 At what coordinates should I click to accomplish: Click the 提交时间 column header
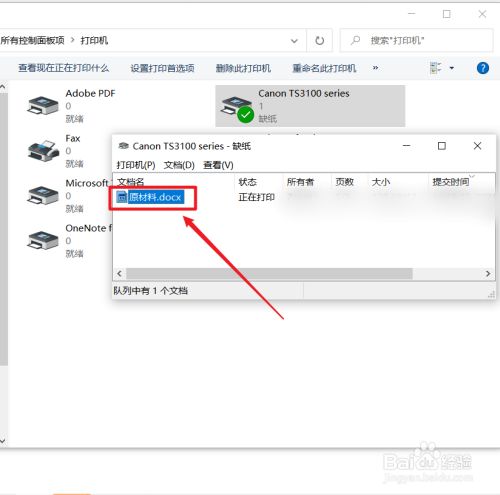click(461, 182)
